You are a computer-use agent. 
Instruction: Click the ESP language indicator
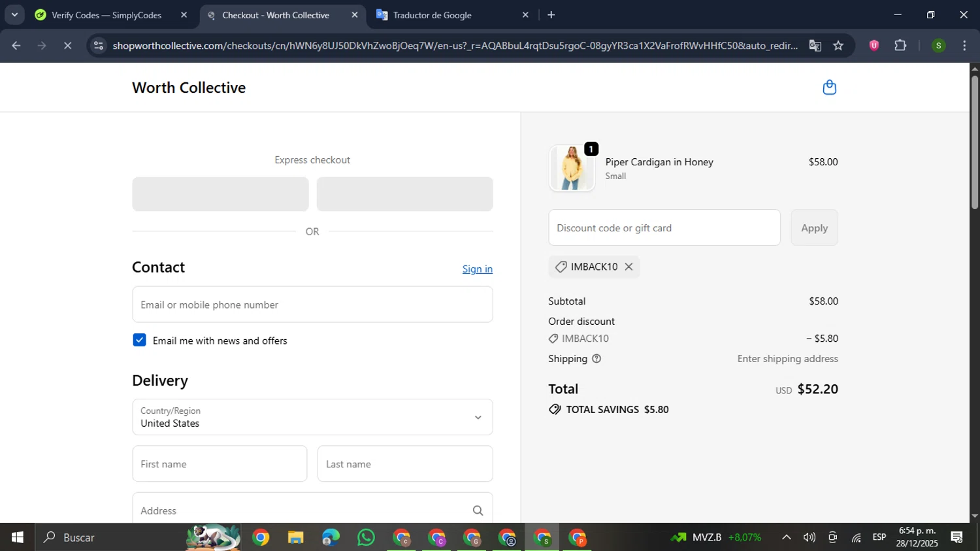[879, 537]
